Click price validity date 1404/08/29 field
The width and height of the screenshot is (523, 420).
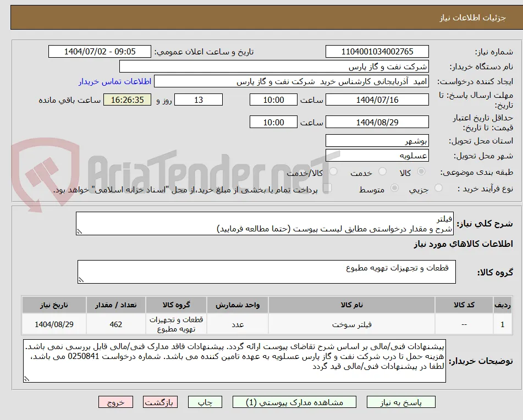point(377,122)
